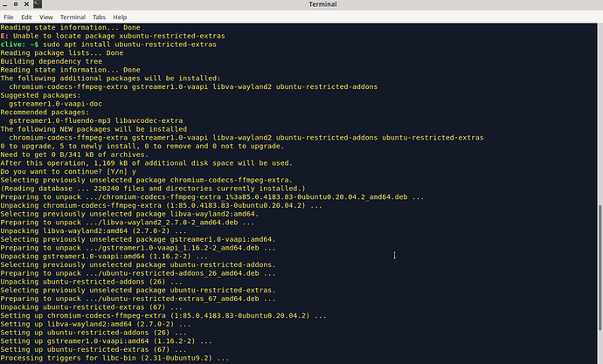Open the Terminal menu

[73, 17]
